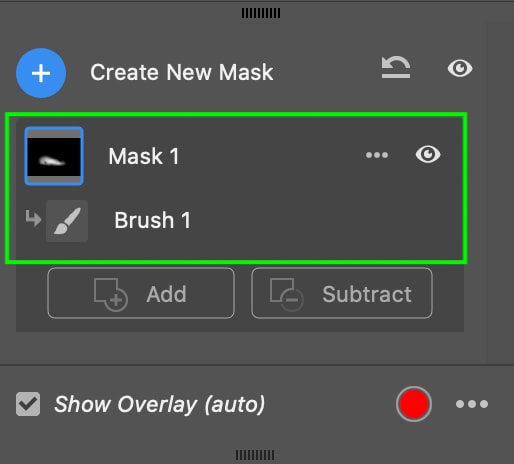Click the Create New Mask label
Viewport: 514px width, 464px height.
tap(182, 72)
